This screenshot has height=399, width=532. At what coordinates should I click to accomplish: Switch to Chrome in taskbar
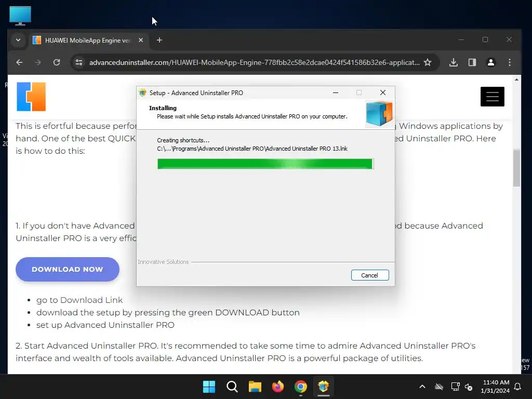click(301, 387)
